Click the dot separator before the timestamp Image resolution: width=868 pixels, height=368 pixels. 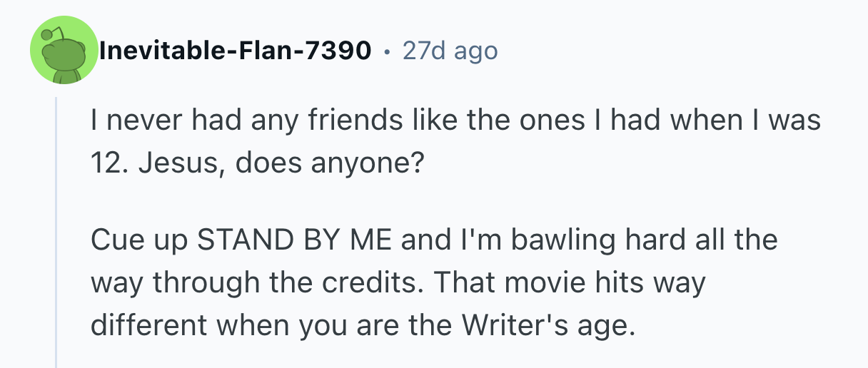point(387,51)
